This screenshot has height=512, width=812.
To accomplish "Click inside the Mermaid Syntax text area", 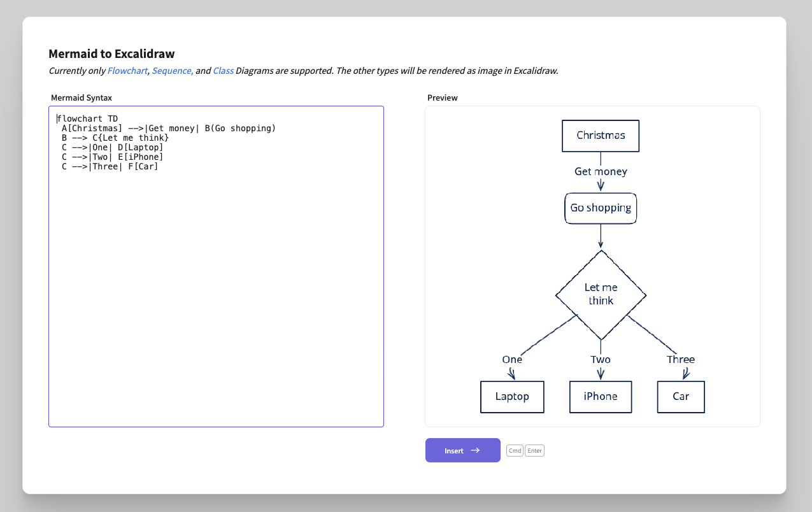I will pos(216,266).
